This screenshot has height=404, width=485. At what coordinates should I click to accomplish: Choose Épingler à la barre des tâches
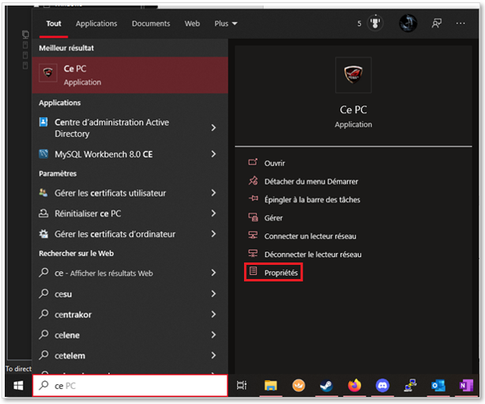pos(304,199)
